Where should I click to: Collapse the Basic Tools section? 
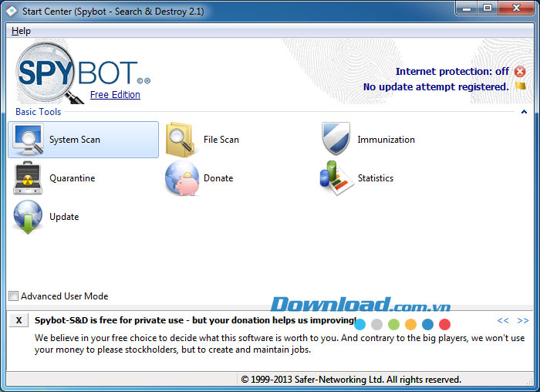coord(524,112)
